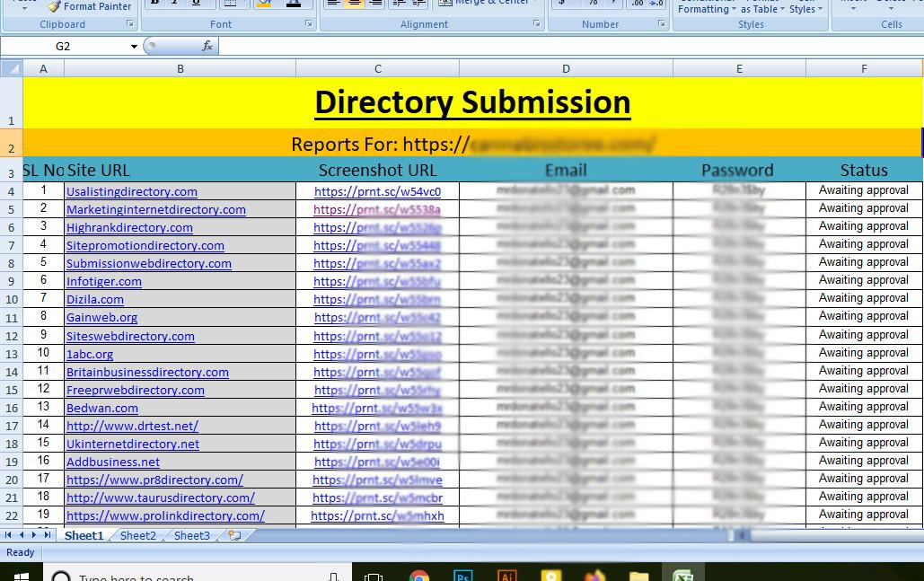Image resolution: width=924 pixels, height=581 pixels.
Task: Open the Name Box dropdown arrow
Action: point(135,45)
